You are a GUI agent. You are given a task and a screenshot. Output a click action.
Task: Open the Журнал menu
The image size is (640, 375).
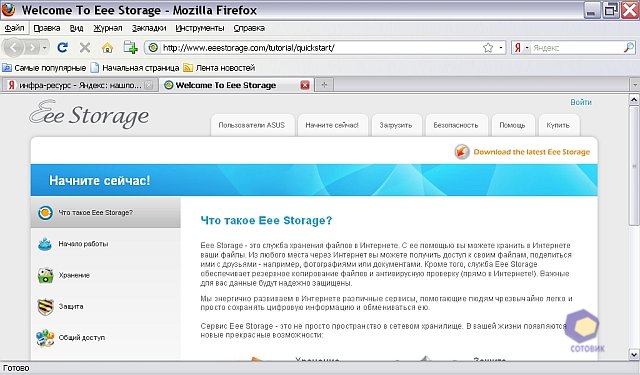[108, 28]
